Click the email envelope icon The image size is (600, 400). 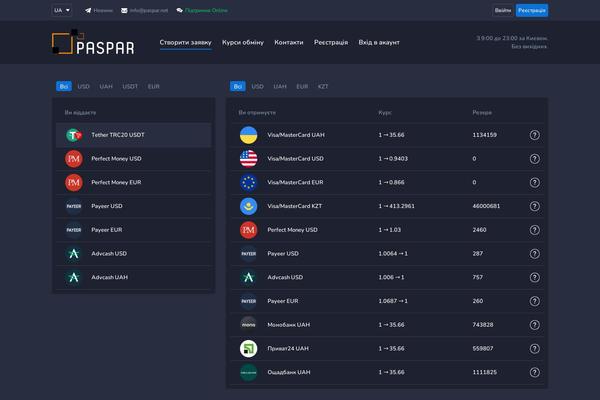(124, 10)
